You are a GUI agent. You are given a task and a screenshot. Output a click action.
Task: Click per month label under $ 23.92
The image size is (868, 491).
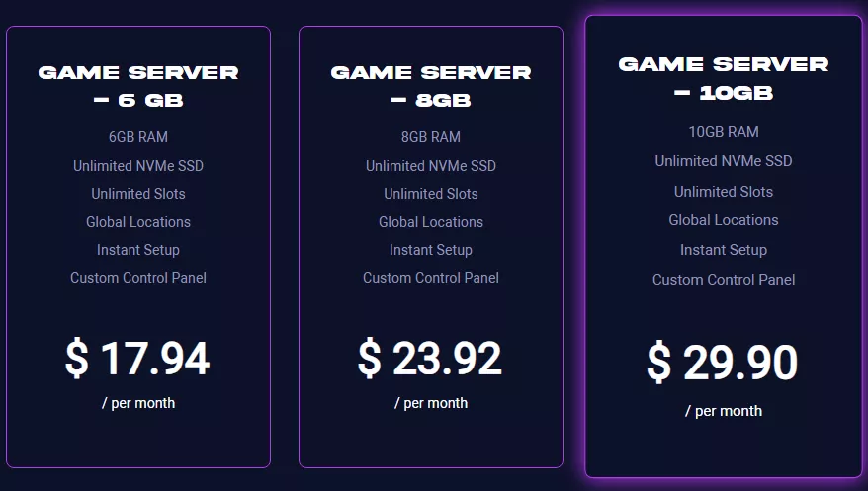431,403
